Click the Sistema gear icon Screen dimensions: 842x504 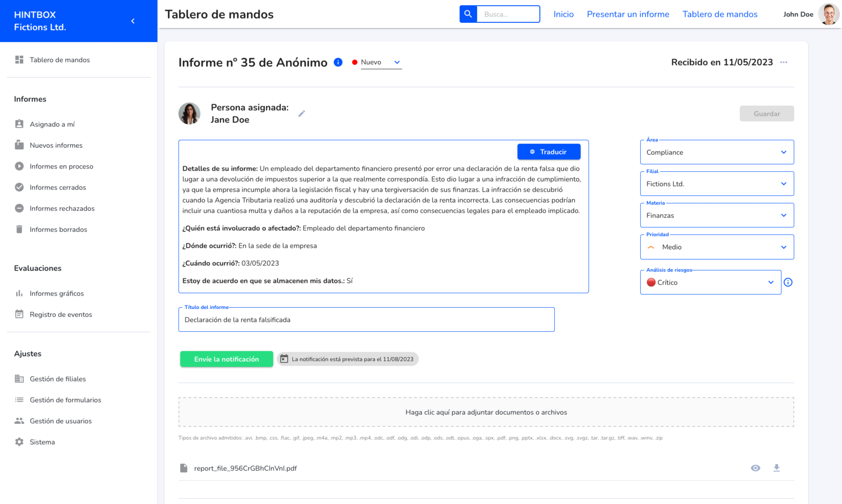(19, 442)
